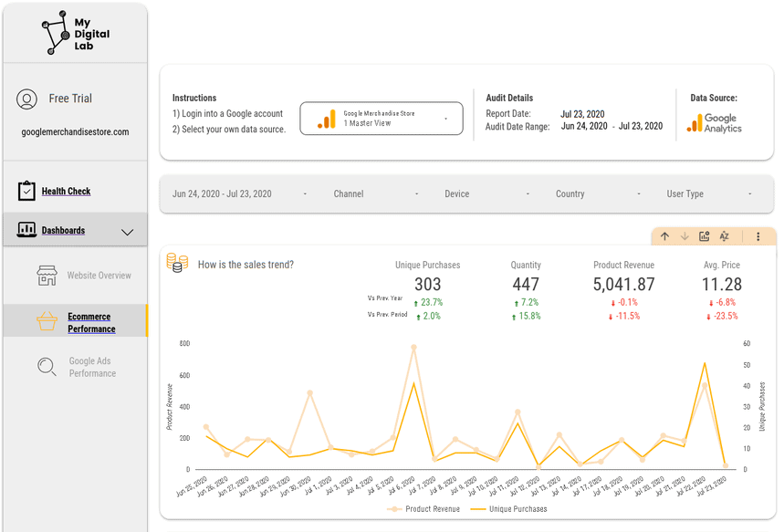Click the AZ sort icon on the chart
The image size is (784, 532).
pos(724,235)
